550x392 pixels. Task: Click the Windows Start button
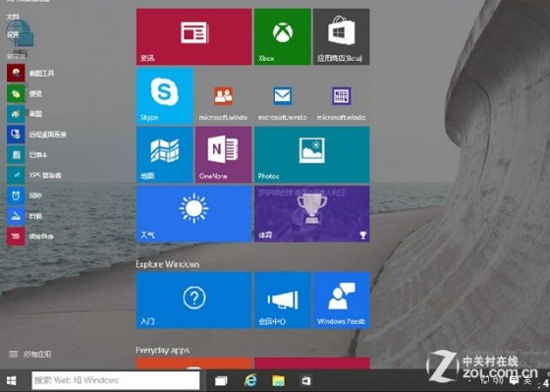[x=12, y=380]
